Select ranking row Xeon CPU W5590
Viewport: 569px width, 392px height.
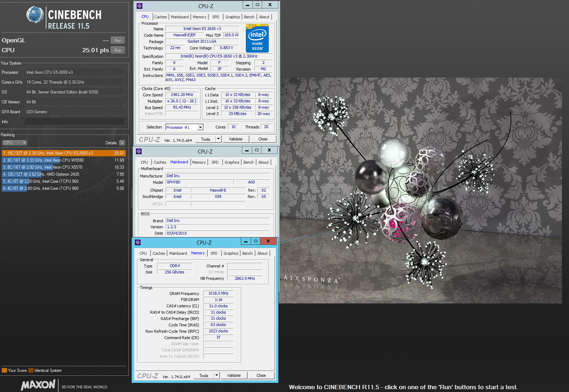tap(64, 160)
